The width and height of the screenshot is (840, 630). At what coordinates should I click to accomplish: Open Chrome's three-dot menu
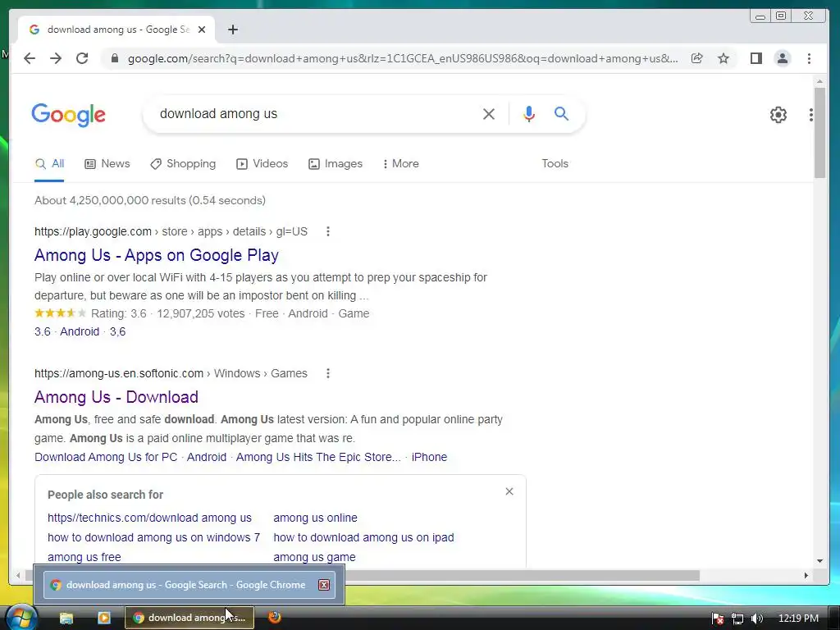(809, 58)
